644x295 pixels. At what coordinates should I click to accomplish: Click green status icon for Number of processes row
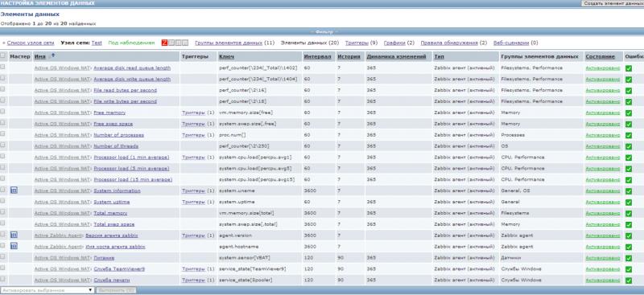[x=629, y=135]
